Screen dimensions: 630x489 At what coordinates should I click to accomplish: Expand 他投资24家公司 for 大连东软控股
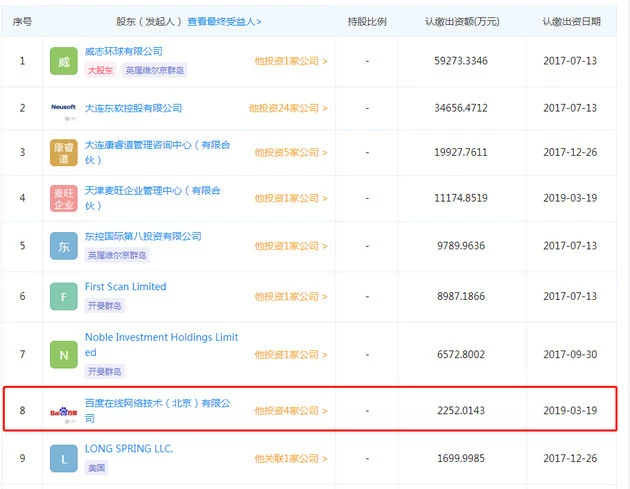point(288,108)
